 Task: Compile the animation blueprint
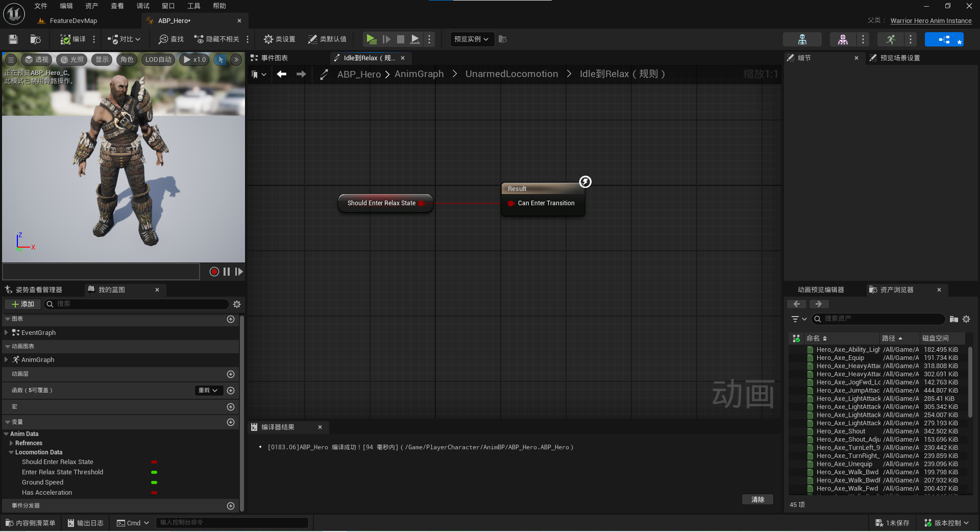tap(73, 39)
